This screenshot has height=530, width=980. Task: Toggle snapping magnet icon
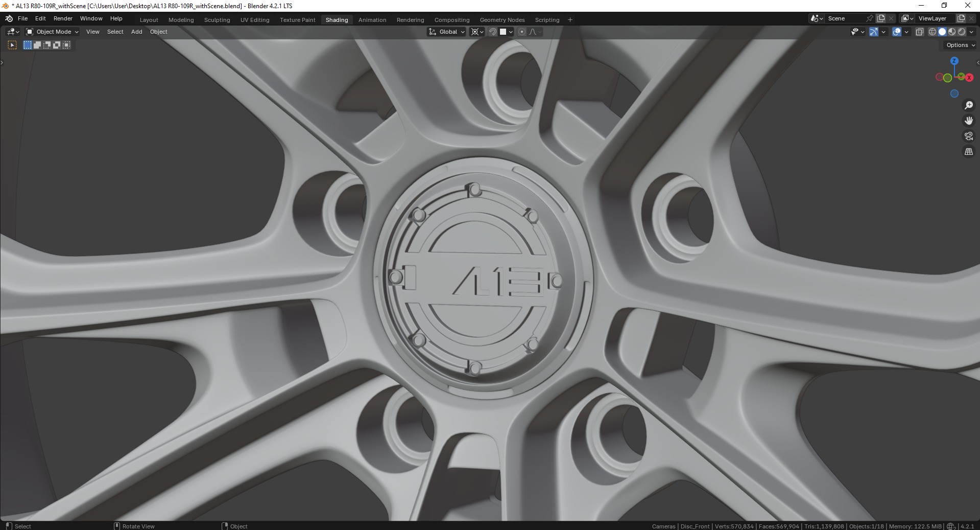493,32
